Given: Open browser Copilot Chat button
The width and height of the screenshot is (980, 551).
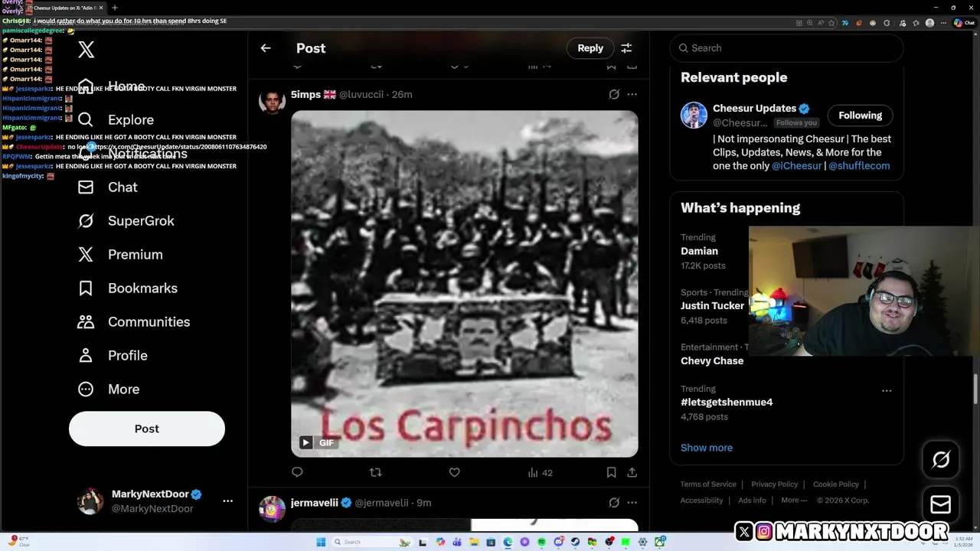Looking at the screenshot, I should point(963,23).
